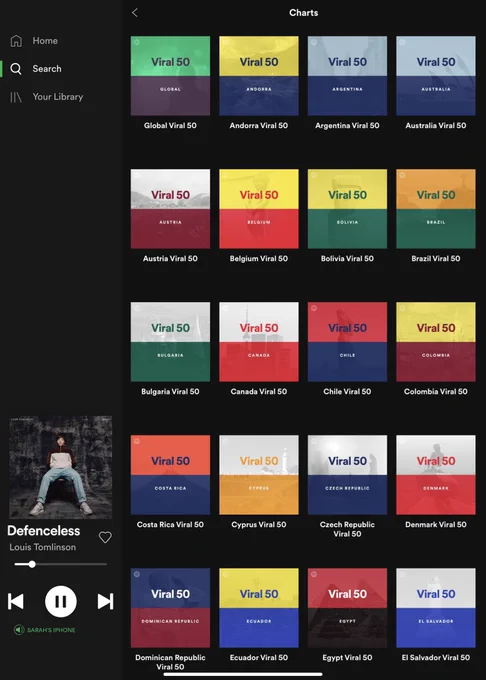
Task: Click 'Global Viral 50' caption text
Action: (x=170, y=125)
